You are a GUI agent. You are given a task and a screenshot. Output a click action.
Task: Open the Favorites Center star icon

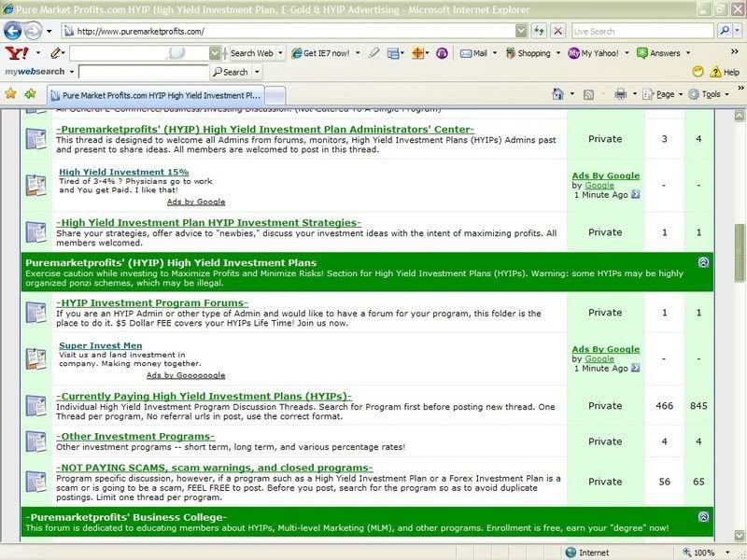(x=10, y=94)
